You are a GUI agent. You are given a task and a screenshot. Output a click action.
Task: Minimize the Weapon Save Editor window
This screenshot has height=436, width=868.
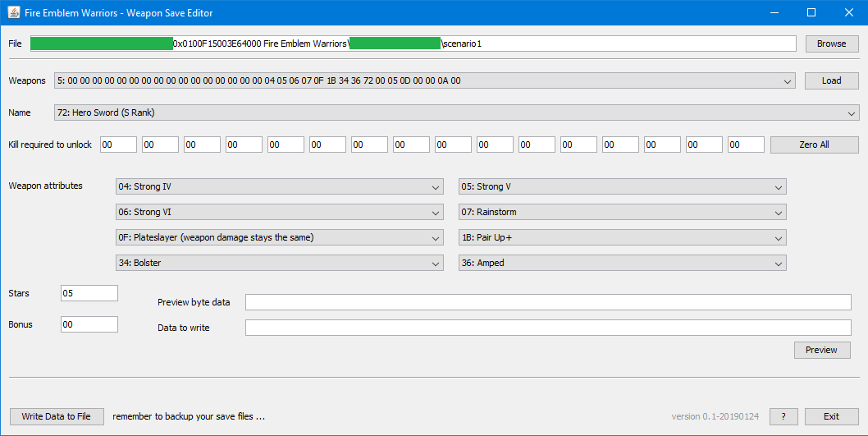(x=774, y=12)
